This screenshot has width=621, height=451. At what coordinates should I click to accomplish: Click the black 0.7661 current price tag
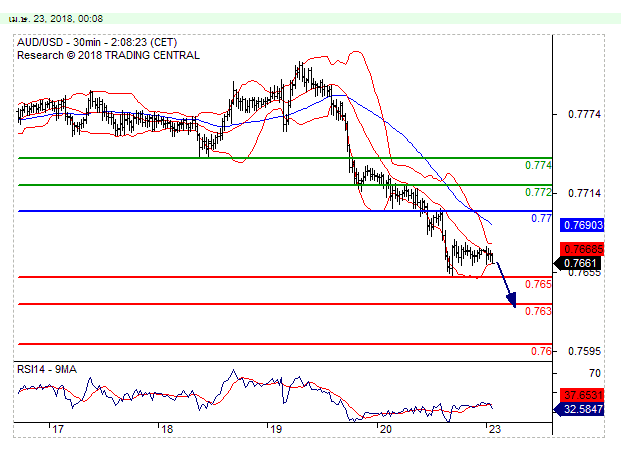pos(579,263)
